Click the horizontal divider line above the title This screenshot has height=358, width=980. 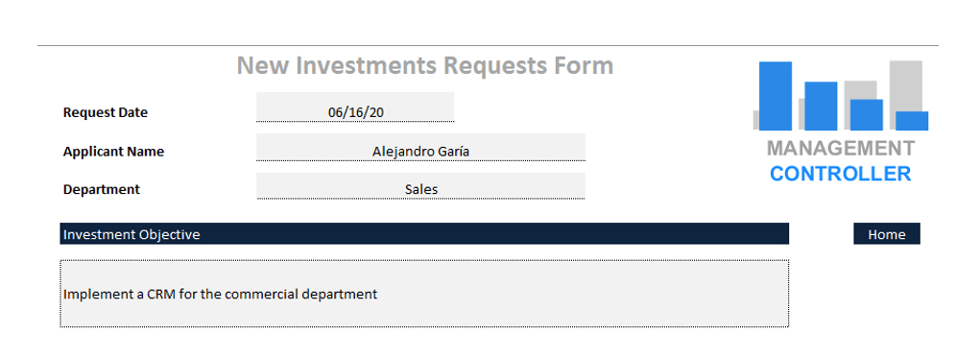click(x=488, y=46)
